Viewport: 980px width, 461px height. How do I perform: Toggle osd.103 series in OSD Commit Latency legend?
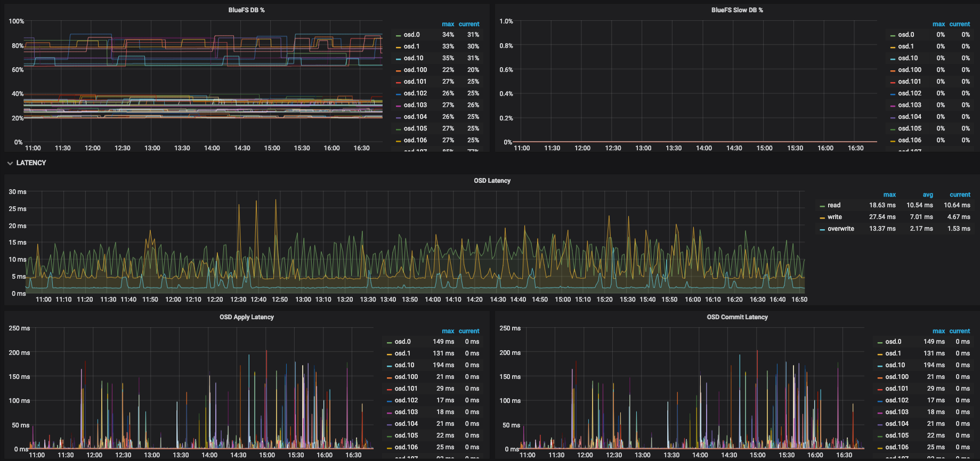pyautogui.click(x=897, y=412)
